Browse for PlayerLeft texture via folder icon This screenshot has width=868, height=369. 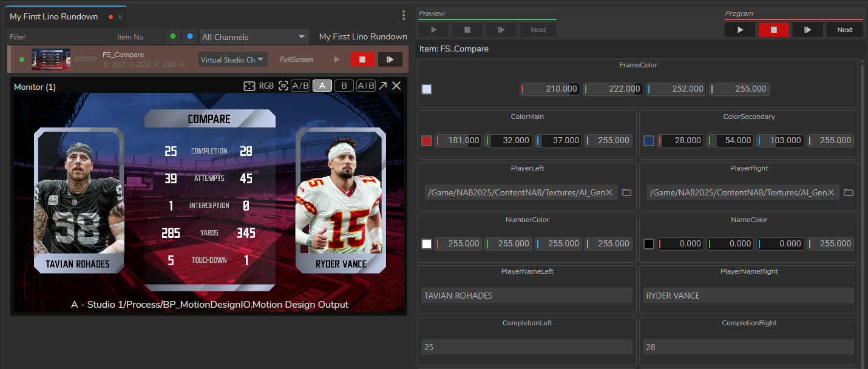[x=627, y=192]
